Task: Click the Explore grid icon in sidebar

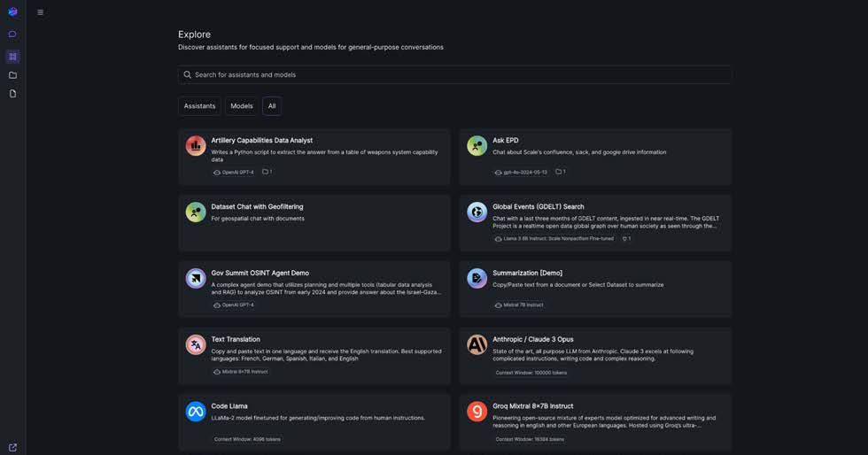Action: click(x=12, y=57)
